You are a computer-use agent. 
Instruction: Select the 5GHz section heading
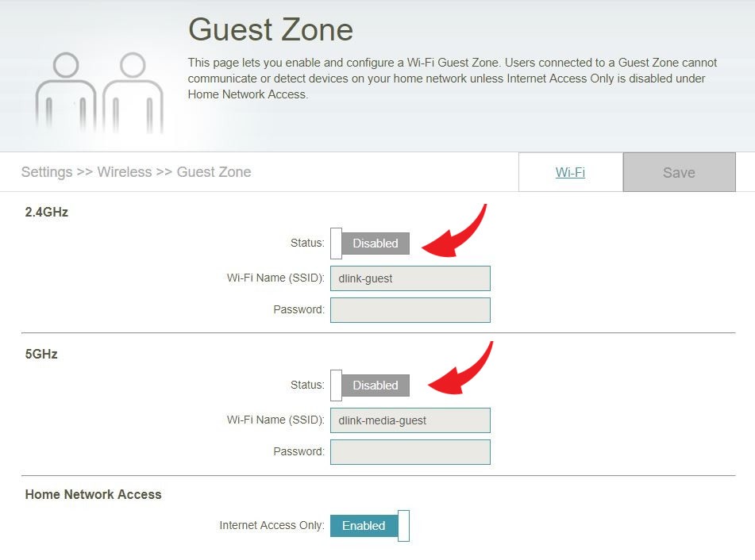41,354
